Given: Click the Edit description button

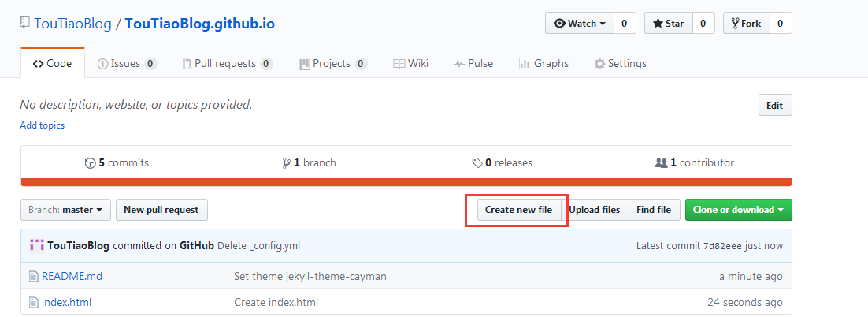Looking at the screenshot, I should (775, 106).
